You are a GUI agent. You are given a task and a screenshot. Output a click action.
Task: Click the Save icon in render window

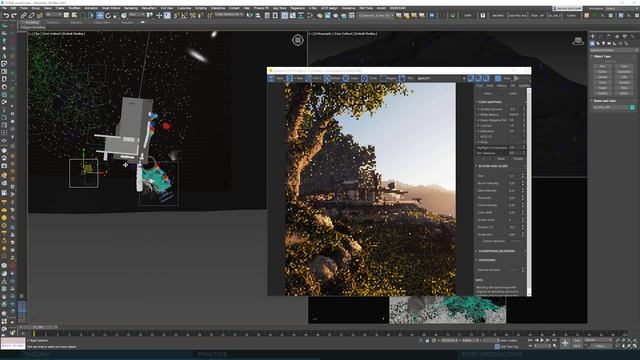pyautogui.click(x=272, y=78)
